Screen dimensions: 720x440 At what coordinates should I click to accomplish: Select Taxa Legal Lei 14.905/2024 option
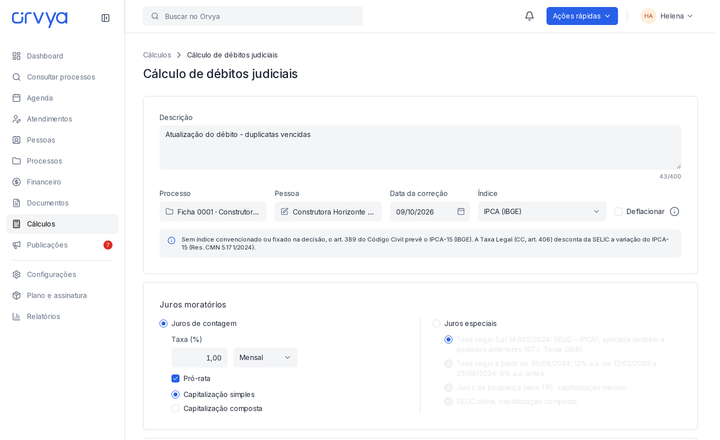point(448,340)
